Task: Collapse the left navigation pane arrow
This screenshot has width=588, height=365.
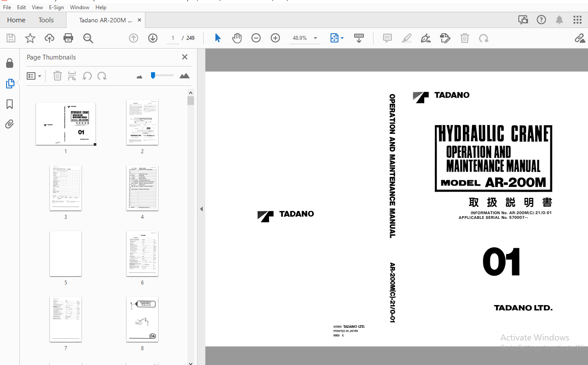Action: click(201, 209)
